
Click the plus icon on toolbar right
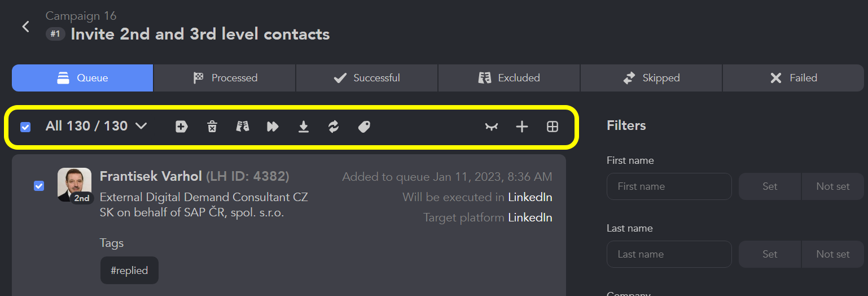pyautogui.click(x=522, y=127)
